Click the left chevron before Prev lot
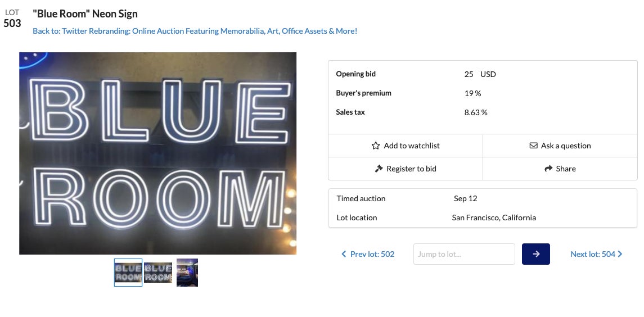This screenshot has height=317, width=644. pyautogui.click(x=344, y=254)
